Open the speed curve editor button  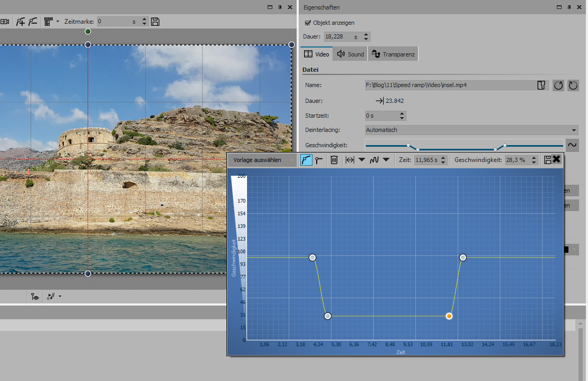click(572, 144)
